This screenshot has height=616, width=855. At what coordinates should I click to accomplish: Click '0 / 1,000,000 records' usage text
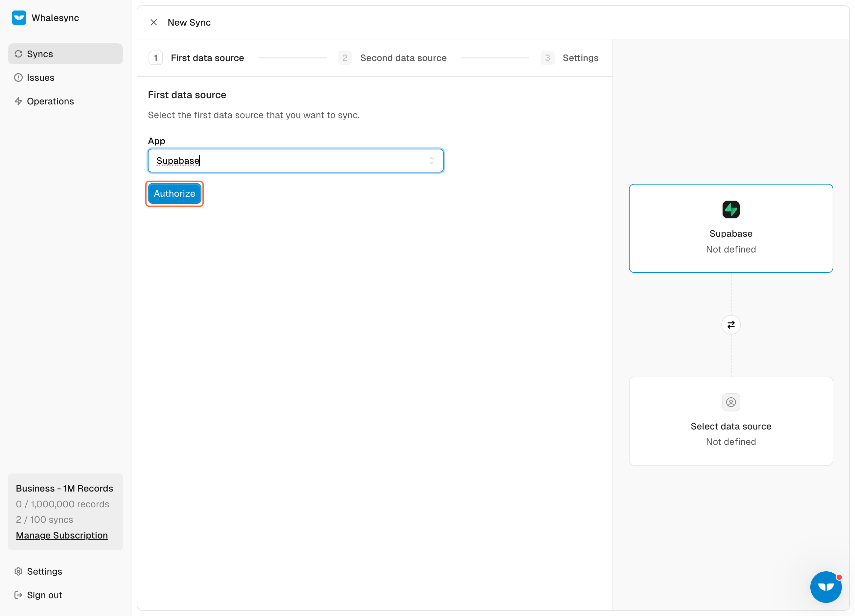(x=62, y=504)
